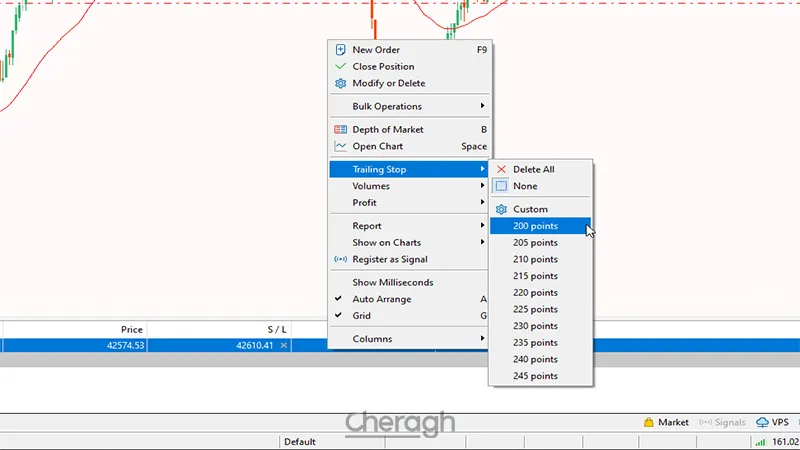Open Depth of Market icon entry

coord(341,130)
